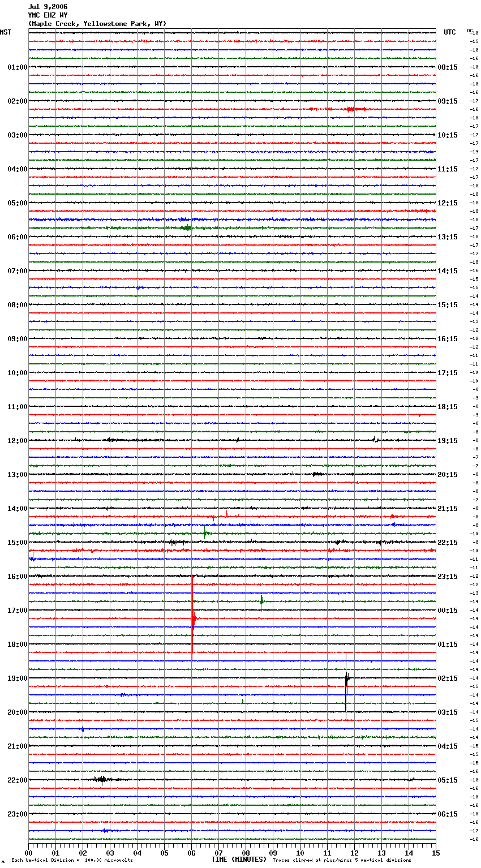
Task: Click the DC offset column header
Action: pyautogui.click(x=470, y=31)
